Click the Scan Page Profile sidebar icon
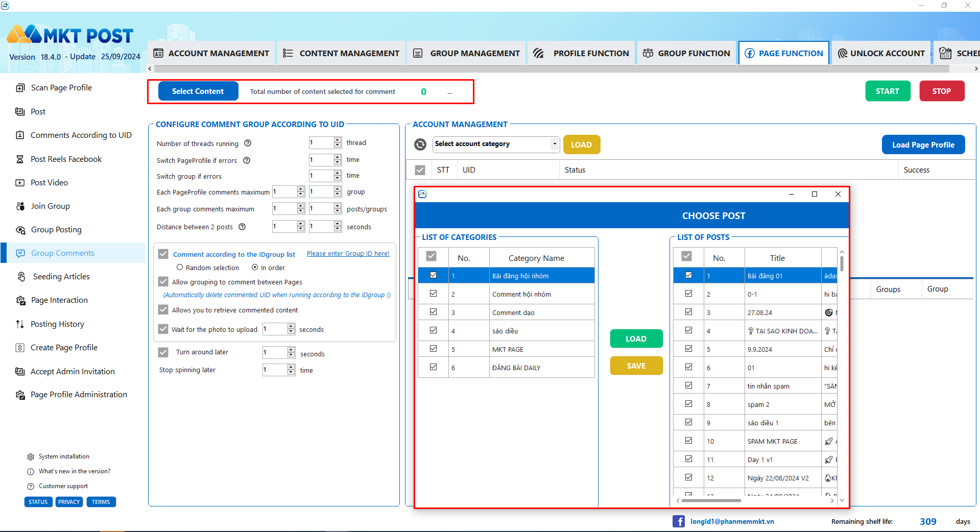Screen dimensions: 980x532 coord(20,88)
